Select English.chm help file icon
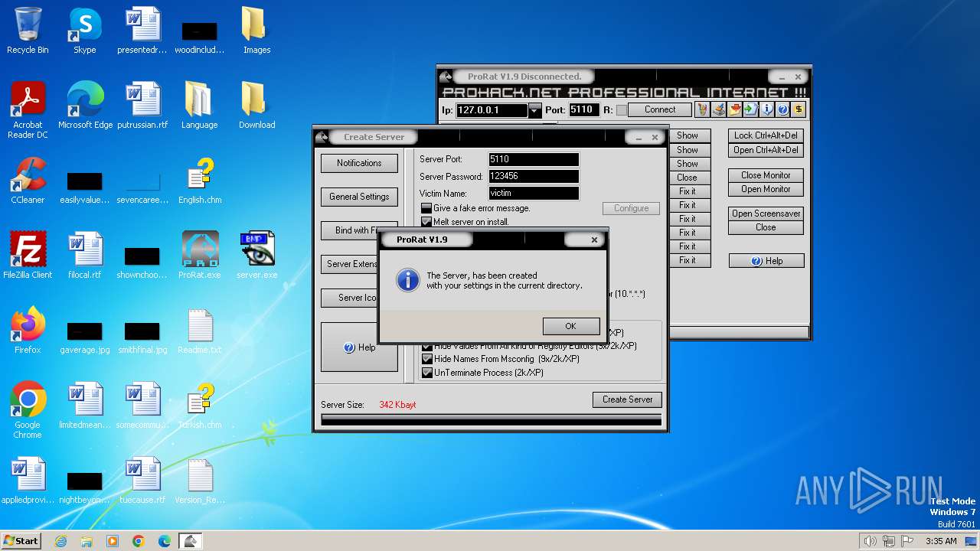Screen dimensions: 980x551 click(200, 180)
